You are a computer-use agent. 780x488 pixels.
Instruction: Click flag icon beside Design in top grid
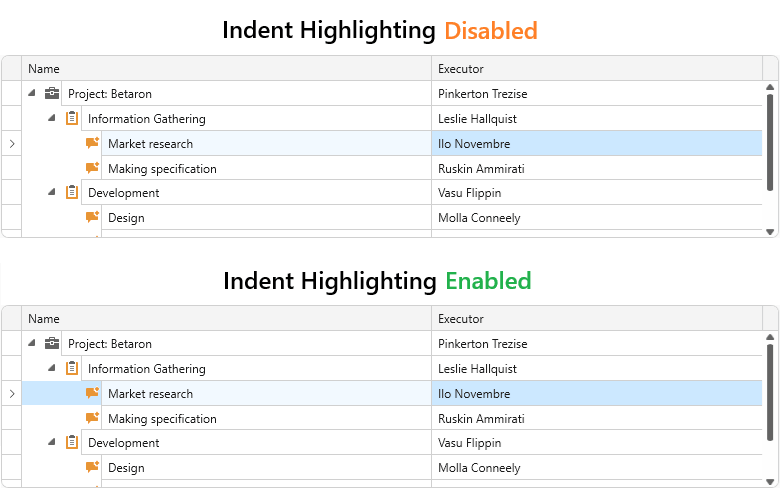pyautogui.click(x=92, y=217)
